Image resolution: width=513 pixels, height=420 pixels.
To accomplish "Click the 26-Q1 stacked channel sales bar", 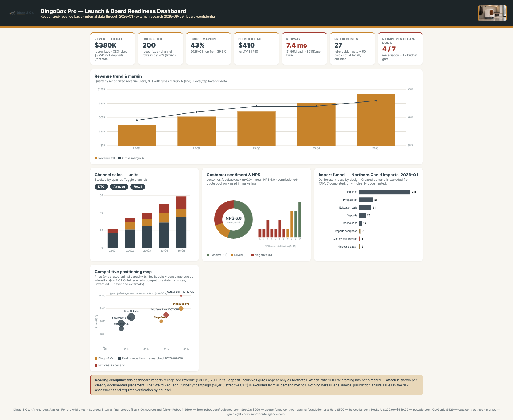I will click(181, 222).
